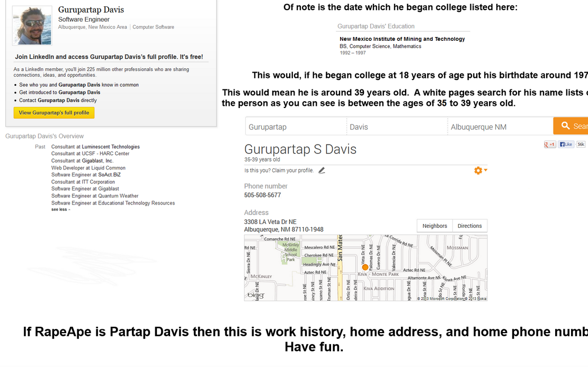The width and height of the screenshot is (588, 367).
Task: Click 'Software Engineer at Gigablast' entry
Action: 85,189
